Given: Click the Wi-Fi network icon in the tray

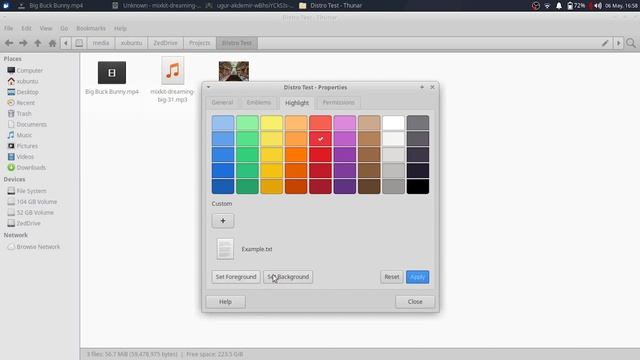Looking at the screenshot, I should click(547, 6).
